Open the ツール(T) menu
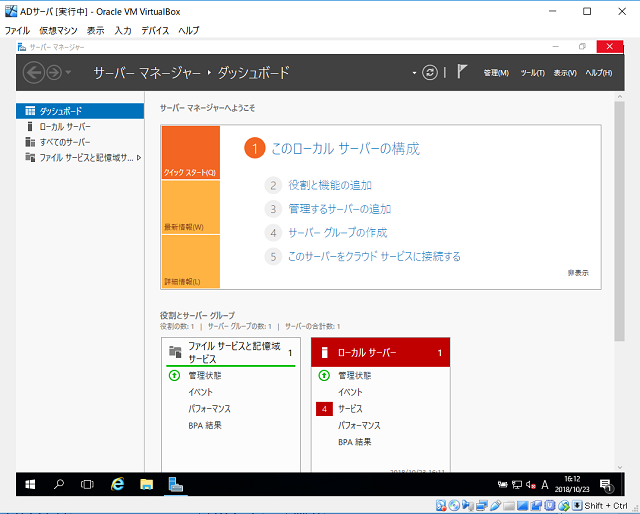Screen dimensions: 640x514 tap(532, 73)
